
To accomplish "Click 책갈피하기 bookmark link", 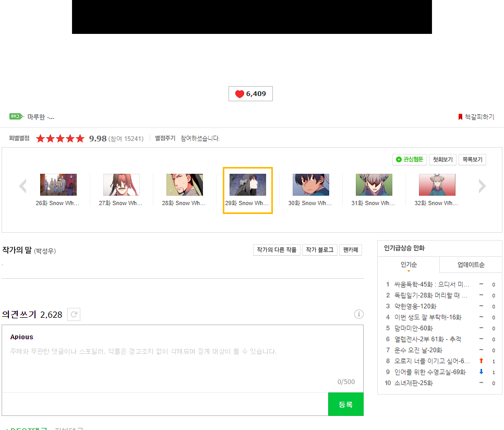I will (x=476, y=117).
